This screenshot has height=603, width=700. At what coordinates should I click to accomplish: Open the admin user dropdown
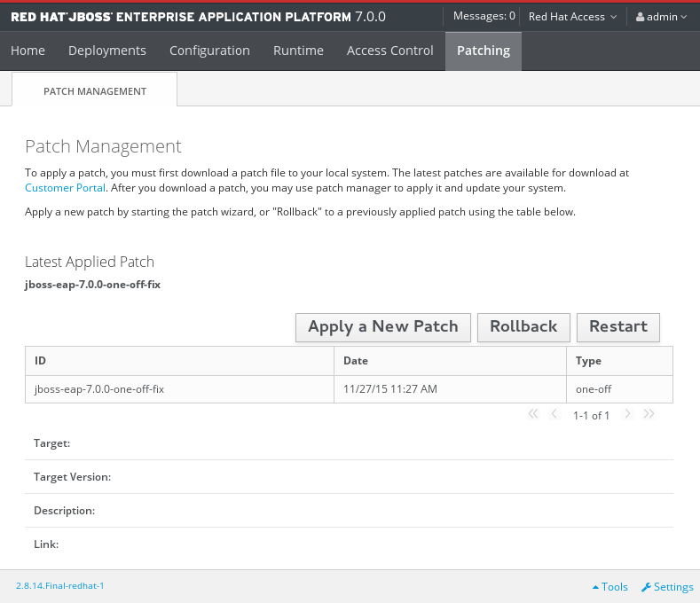tap(661, 16)
